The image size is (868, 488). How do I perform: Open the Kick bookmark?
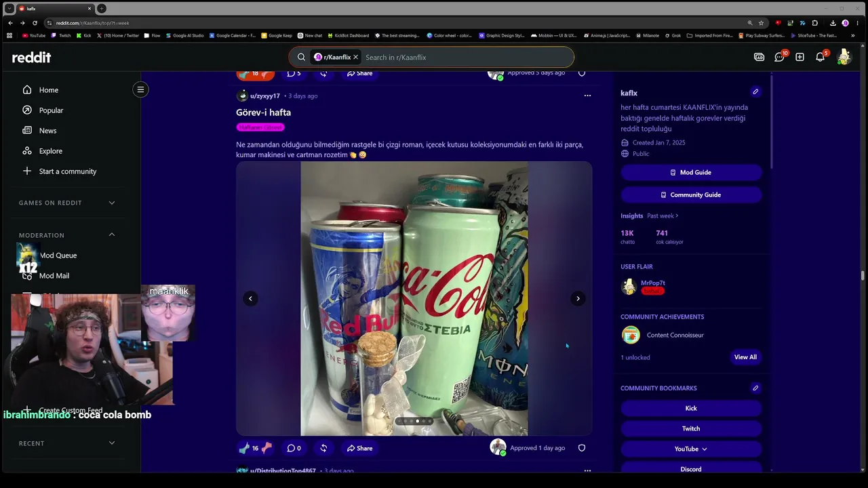(x=691, y=408)
